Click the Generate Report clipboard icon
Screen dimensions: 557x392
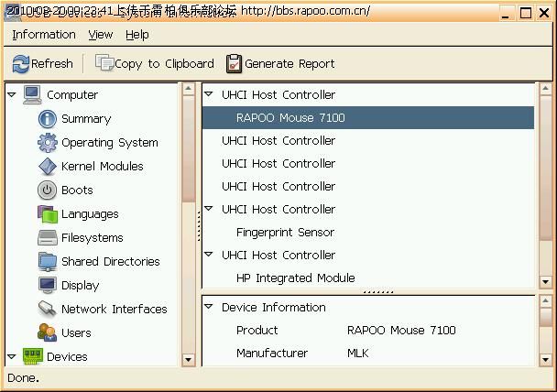pyautogui.click(x=234, y=63)
